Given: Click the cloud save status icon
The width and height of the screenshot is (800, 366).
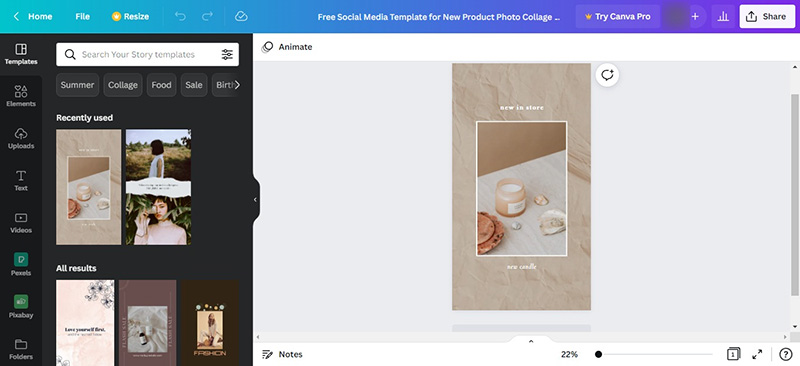Looking at the screenshot, I should (x=241, y=16).
